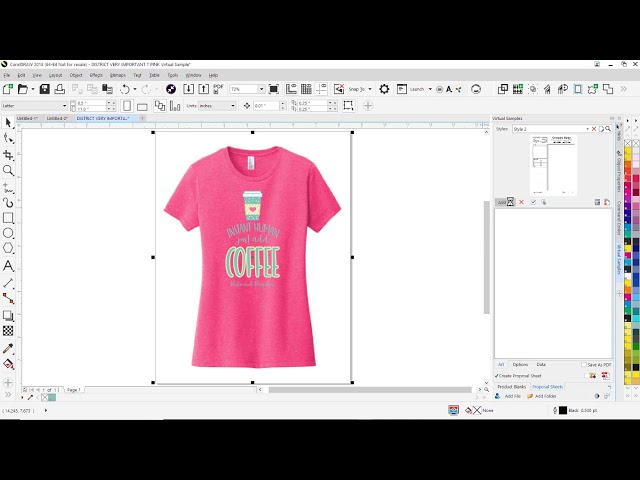Publish to PDF from toolbar
The height and width of the screenshot is (480, 640).
pos(218,89)
